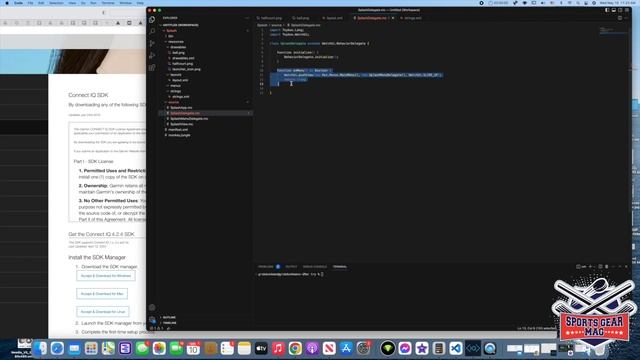The width and height of the screenshot is (640, 360).
Task: Open the terminal shell profile dropdown
Action: point(594,267)
